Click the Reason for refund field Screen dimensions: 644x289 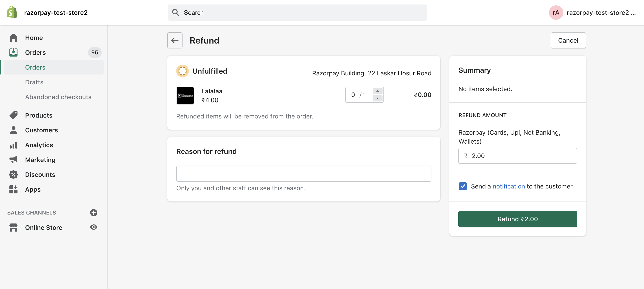[303, 173]
